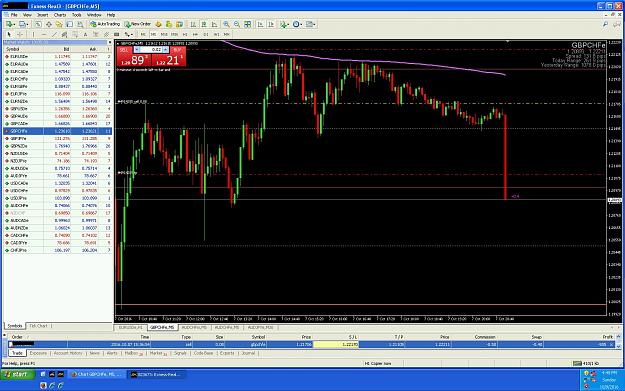625x391 pixels.
Task: Switch timeframe to D1
Action: pos(206,35)
